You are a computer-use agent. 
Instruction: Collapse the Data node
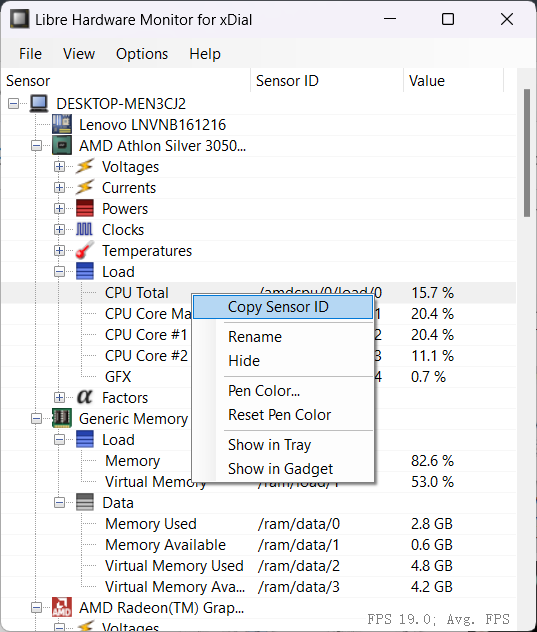tap(59, 502)
